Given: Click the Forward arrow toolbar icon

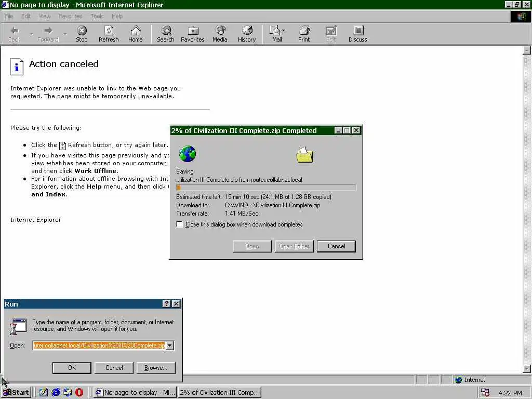Looking at the screenshot, I should coord(48,31).
